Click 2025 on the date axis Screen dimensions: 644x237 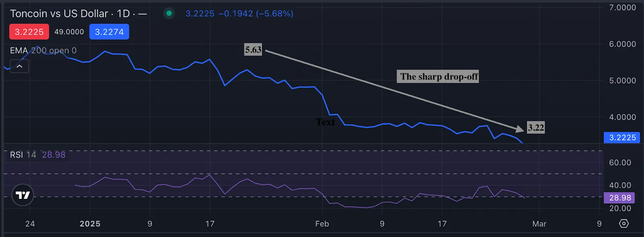90,224
